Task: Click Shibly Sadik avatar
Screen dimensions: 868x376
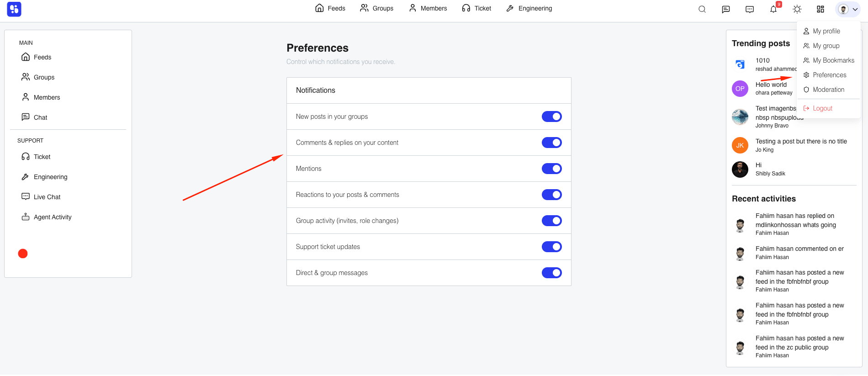Action: click(740, 169)
